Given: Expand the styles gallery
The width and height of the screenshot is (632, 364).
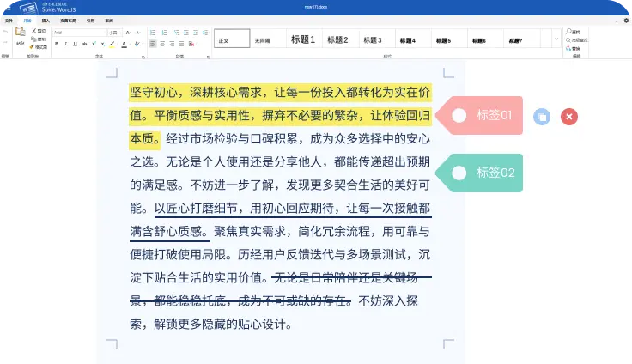Looking at the screenshot, I should tap(556, 39).
